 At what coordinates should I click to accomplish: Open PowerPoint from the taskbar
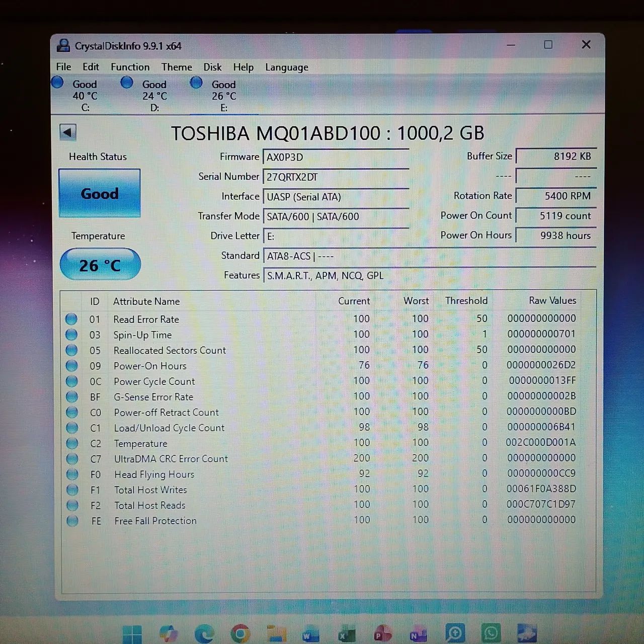(383, 634)
